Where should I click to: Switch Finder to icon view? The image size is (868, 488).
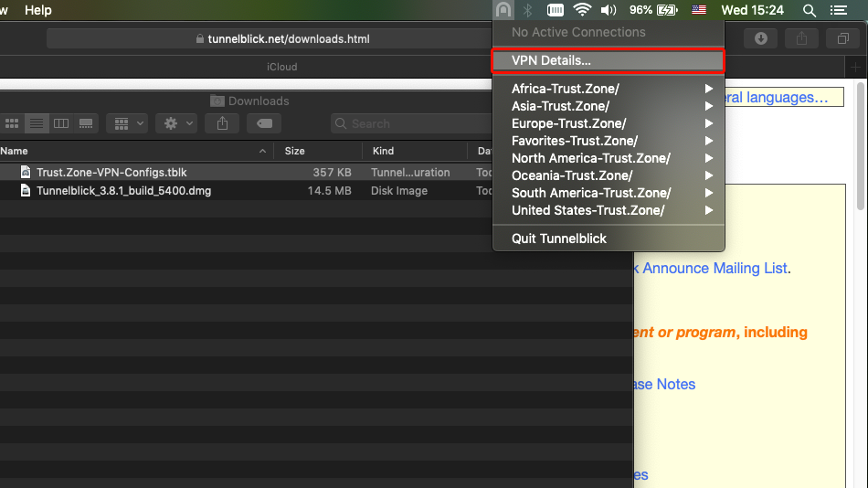pyautogui.click(x=13, y=123)
